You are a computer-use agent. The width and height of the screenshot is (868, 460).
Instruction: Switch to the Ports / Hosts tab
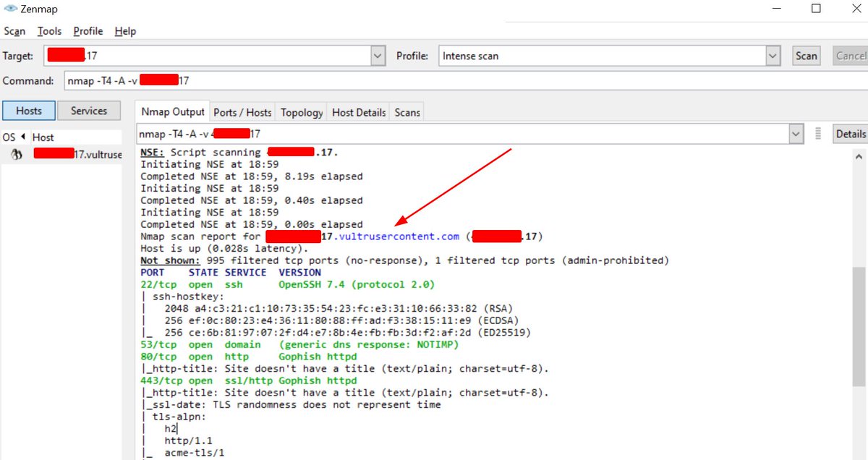point(243,112)
